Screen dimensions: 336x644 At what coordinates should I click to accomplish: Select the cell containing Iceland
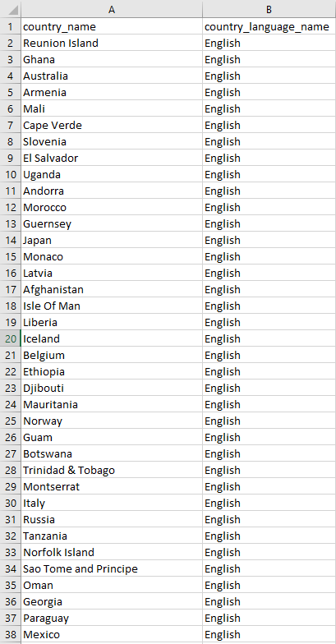pos(112,338)
